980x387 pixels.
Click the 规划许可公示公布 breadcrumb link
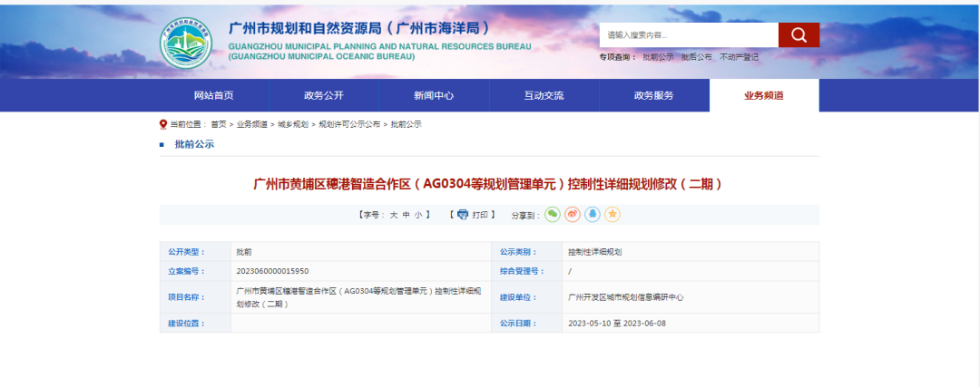click(348, 124)
